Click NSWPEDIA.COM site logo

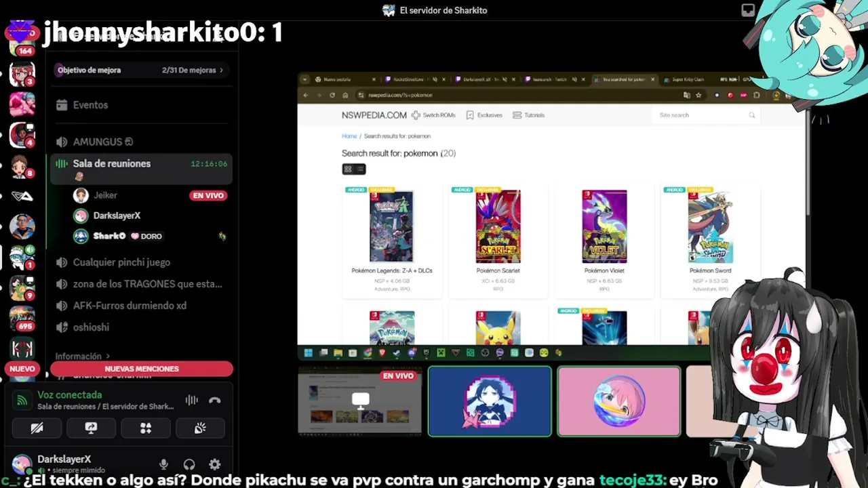pos(374,115)
